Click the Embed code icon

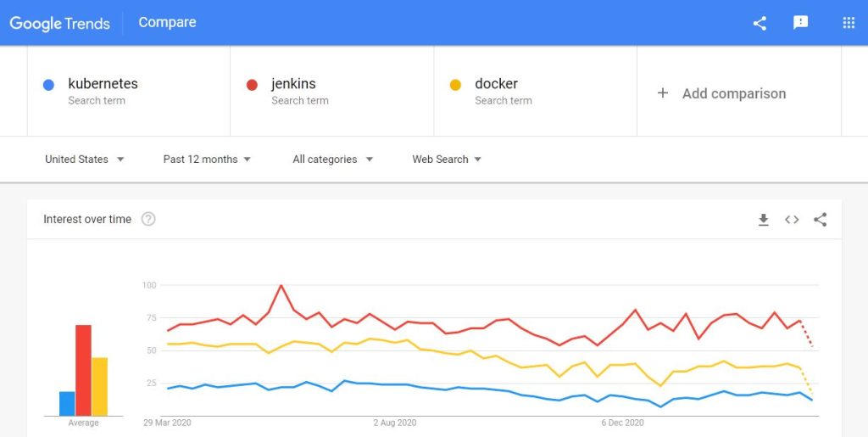(792, 220)
